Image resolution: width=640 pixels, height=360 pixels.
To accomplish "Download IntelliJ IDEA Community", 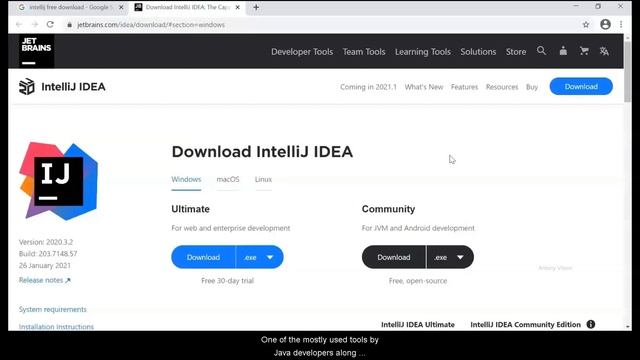I will coord(393,257).
